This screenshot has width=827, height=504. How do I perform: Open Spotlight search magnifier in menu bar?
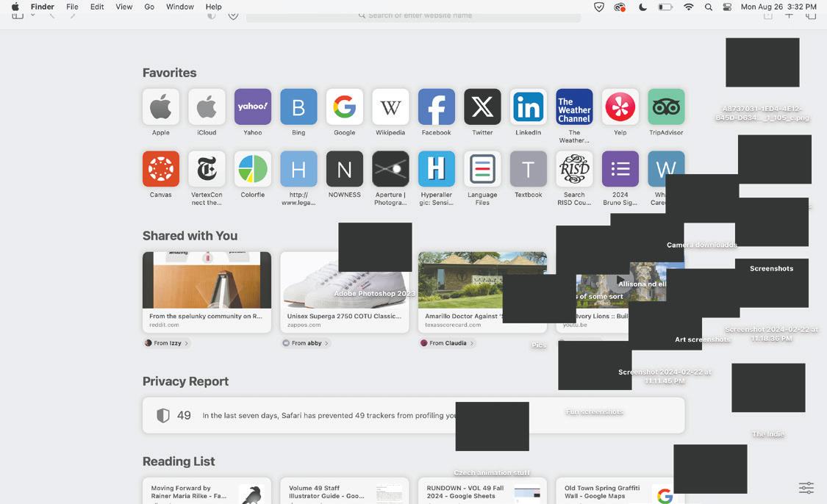coord(709,7)
